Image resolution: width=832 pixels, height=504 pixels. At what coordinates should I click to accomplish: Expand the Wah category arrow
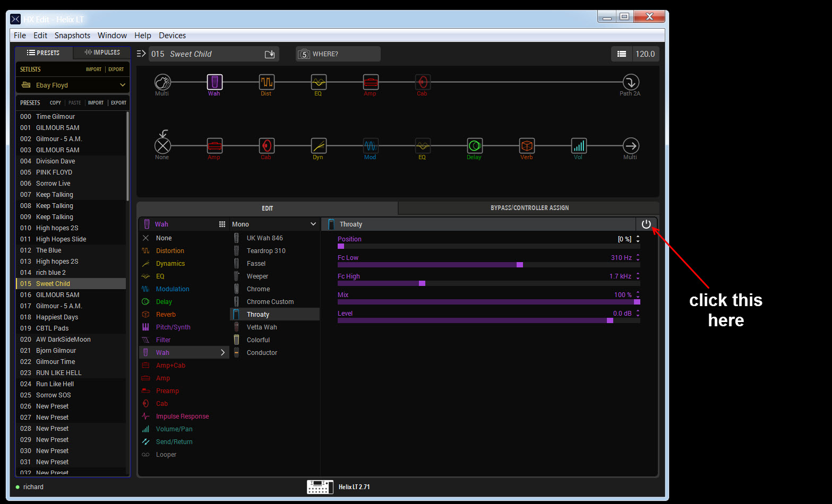click(222, 353)
